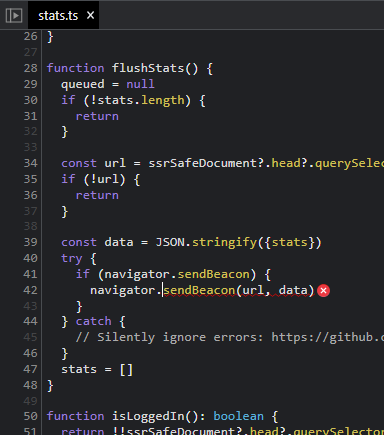Screen dimensions: 384x435
Task: Click 'catch' keyword on line 44
Action: point(93,321)
